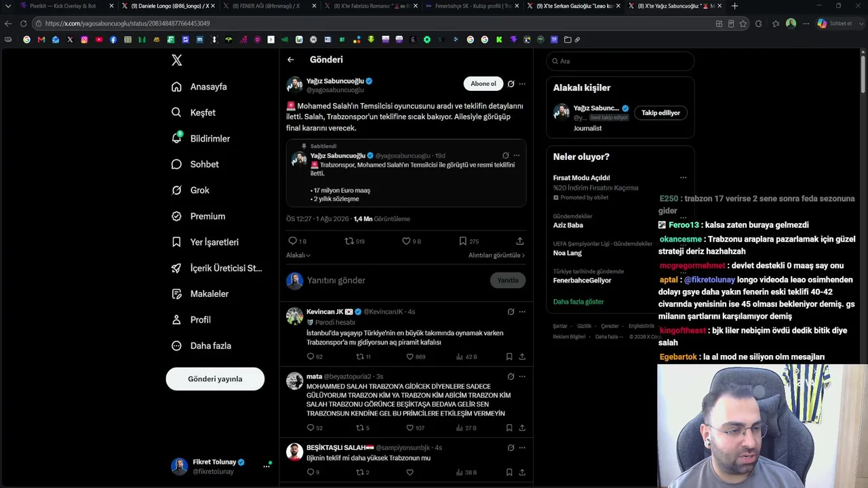Open Daha fazla göster trends link

[x=578, y=302]
